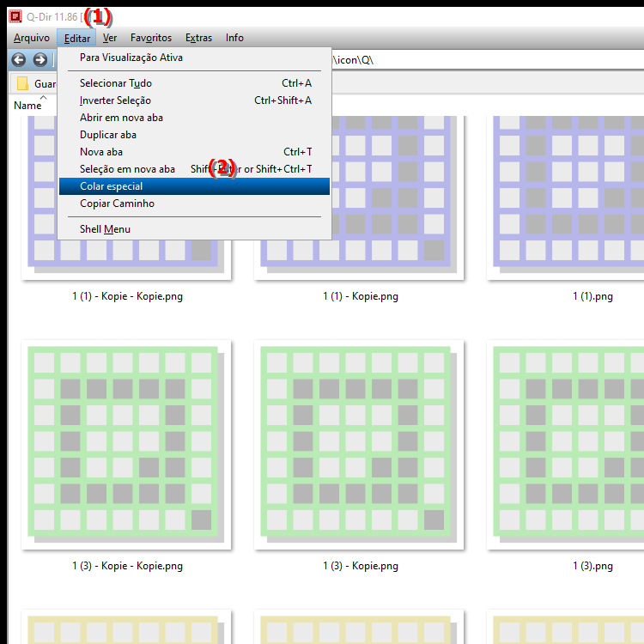The width and height of the screenshot is (644, 644).
Task: Click the back navigation arrow
Action: [18, 60]
